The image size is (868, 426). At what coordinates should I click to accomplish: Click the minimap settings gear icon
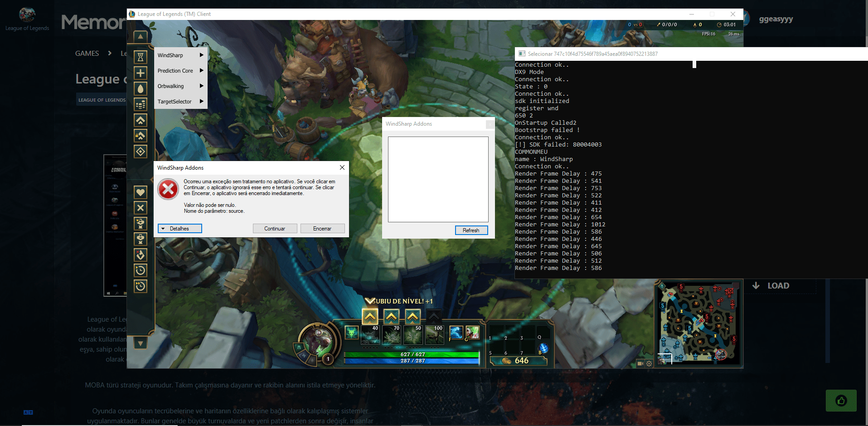(x=649, y=363)
